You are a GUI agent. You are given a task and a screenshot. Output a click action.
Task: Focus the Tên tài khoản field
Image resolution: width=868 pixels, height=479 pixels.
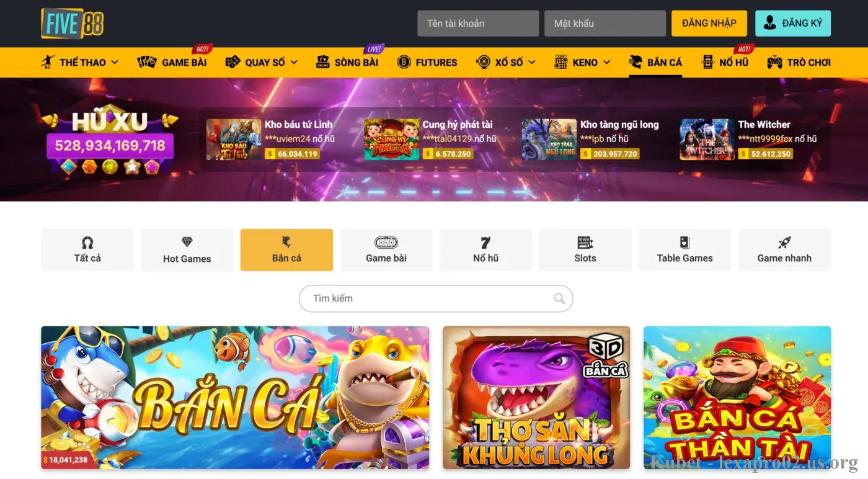pyautogui.click(x=478, y=24)
